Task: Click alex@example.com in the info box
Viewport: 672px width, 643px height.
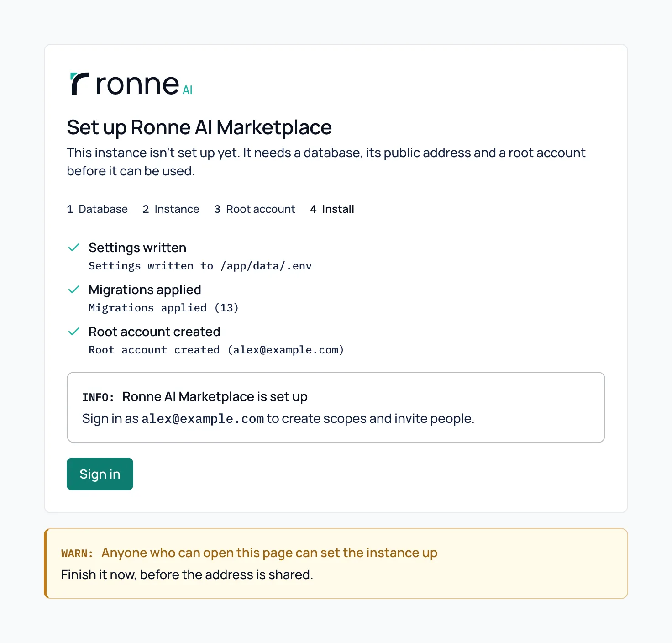Action: pyautogui.click(x=203, y=419)
